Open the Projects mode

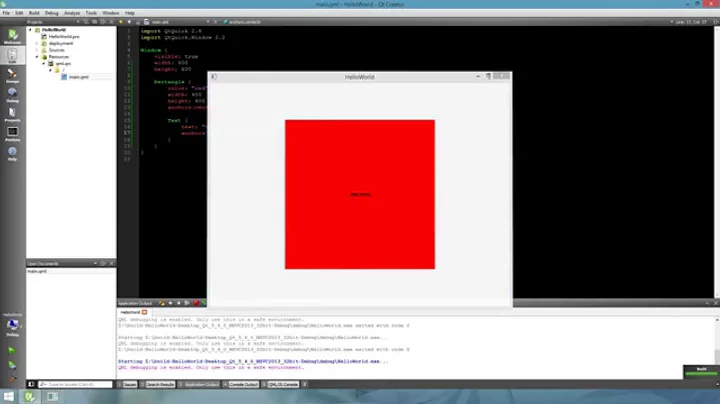click(12, 115)
